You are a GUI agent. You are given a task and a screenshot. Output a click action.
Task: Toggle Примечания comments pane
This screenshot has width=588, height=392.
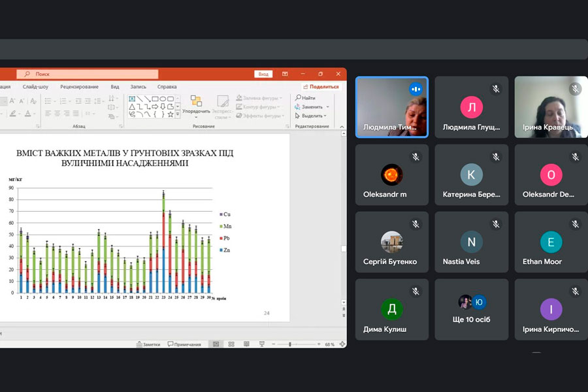(184, 344)
